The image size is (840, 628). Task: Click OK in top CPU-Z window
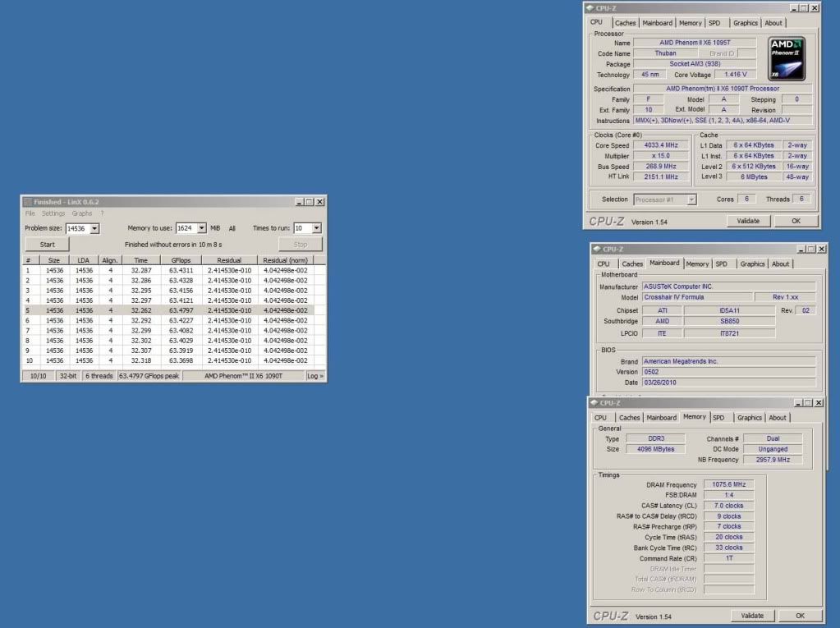pyautogui.click(x=796, y=221)
